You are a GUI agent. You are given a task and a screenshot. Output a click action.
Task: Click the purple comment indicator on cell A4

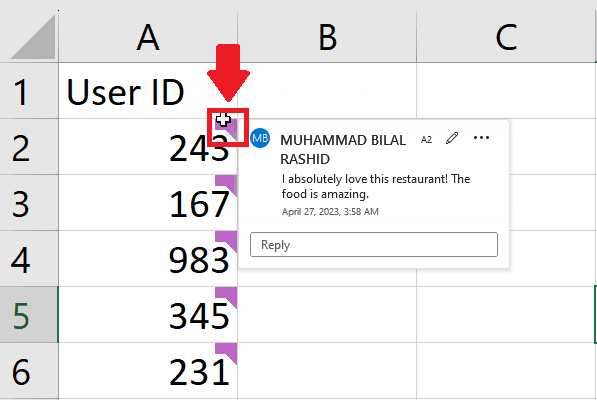pos(227,241)
